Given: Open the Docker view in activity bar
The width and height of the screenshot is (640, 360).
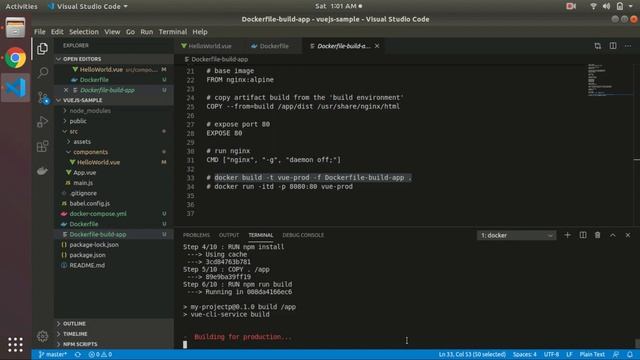Looking at the screenshot, I should [42, 171].
